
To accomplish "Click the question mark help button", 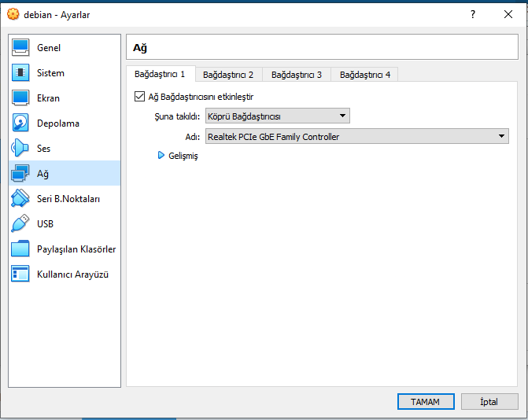I will 473,14.
